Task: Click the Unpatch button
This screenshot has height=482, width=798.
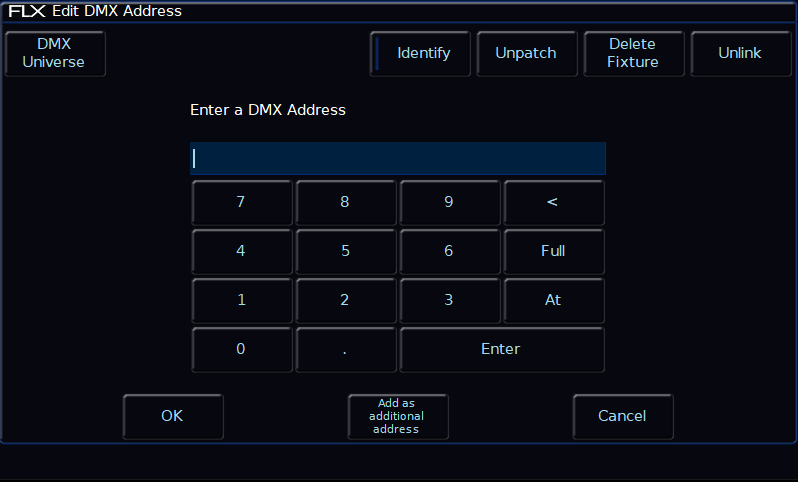Action: point(527,53)
